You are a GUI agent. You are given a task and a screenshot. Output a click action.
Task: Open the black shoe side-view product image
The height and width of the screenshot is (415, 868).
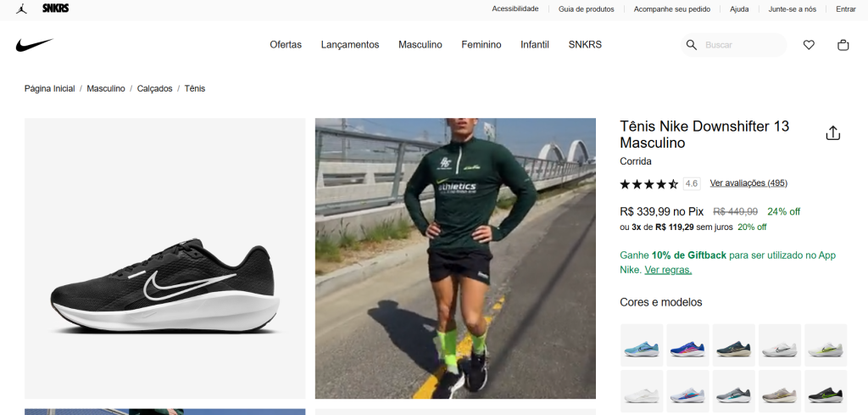[x=164, y=258]
